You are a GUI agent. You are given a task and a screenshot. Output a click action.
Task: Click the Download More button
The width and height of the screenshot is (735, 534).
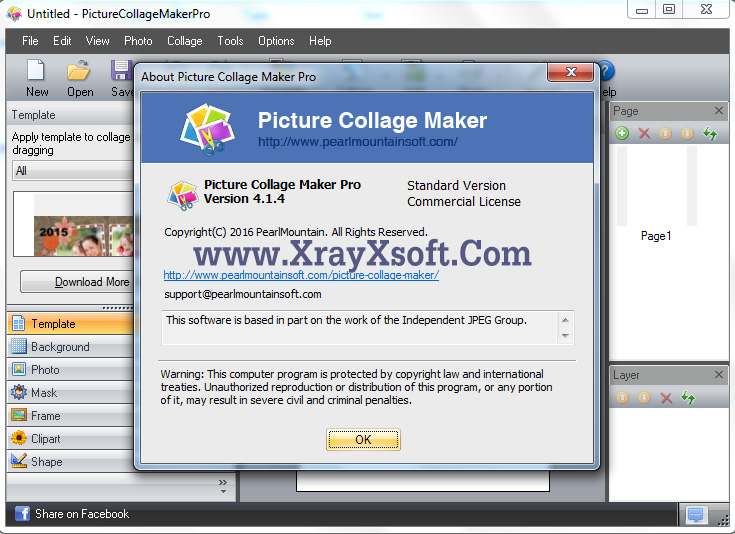[x=77, y=282]
